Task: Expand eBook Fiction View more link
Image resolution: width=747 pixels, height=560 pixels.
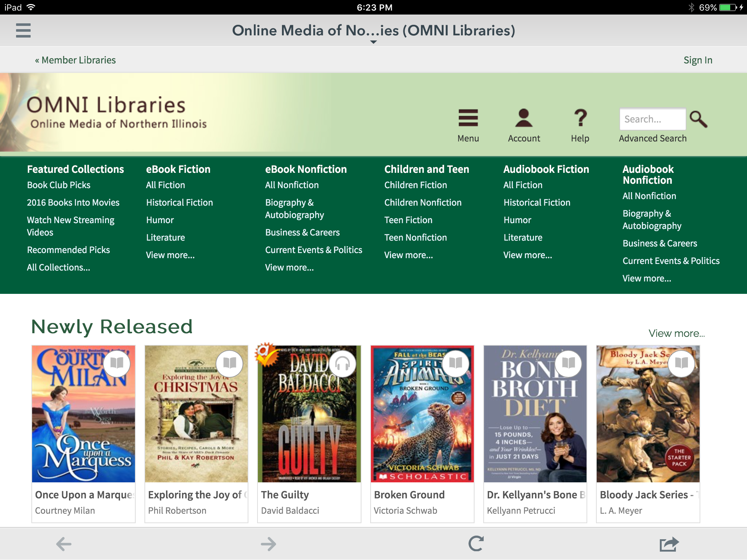Action: (x=170, y=255)
